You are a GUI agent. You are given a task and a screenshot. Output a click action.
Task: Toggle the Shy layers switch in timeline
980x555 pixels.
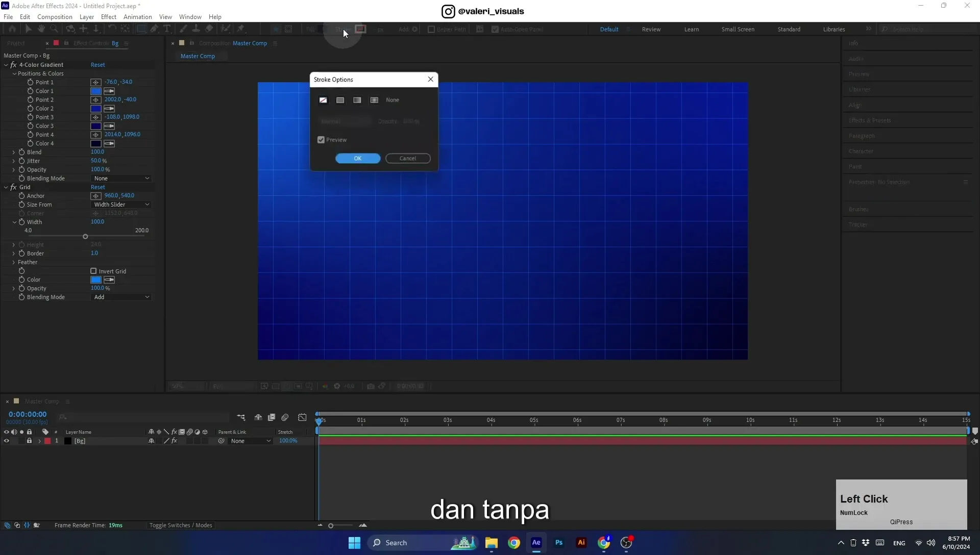[258, 417]
